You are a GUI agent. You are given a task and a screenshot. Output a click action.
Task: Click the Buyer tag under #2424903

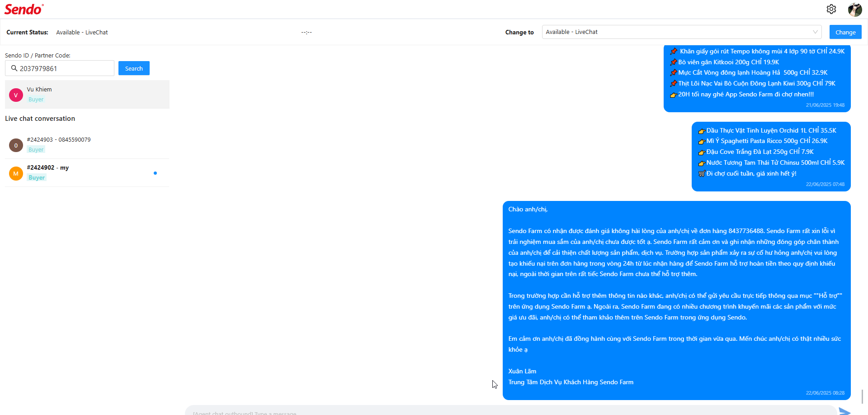point(36,150)
